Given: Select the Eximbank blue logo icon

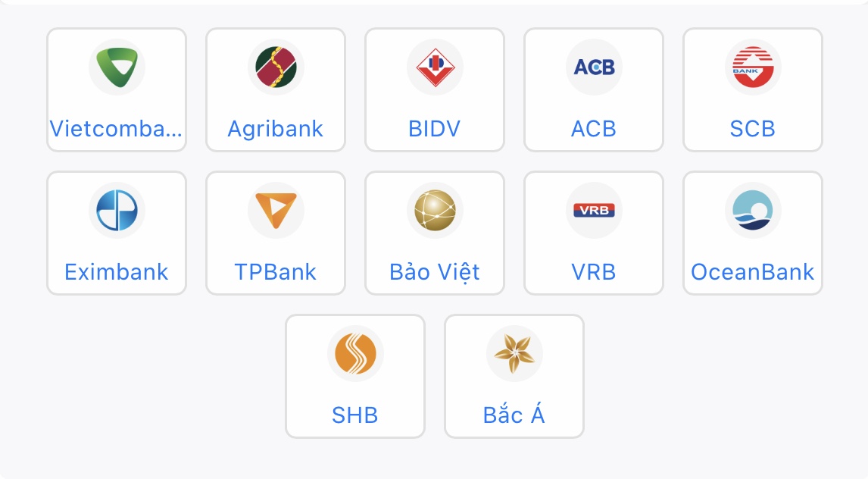Looking at the screenshot, I should pos(117,210).
